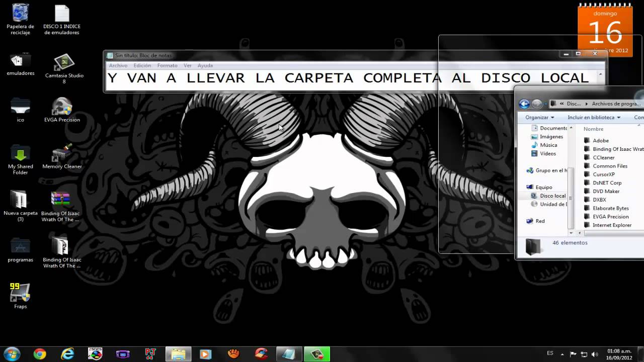This screenshot has width=644, height=362.
Task: Open Binding Of Isaac WinRAR archive icon
Action: tap(60, 206)
